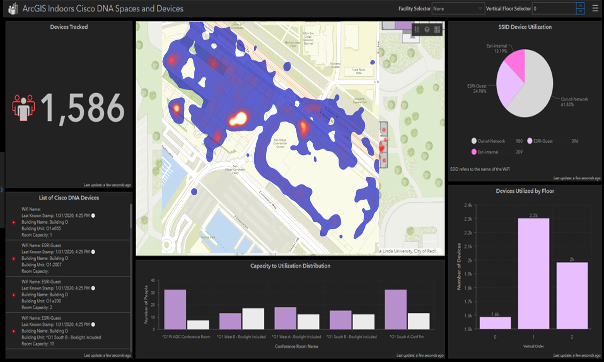Decrease the Vertical Floor Selector value
This screenshot has width=604, height=362.
581,11
